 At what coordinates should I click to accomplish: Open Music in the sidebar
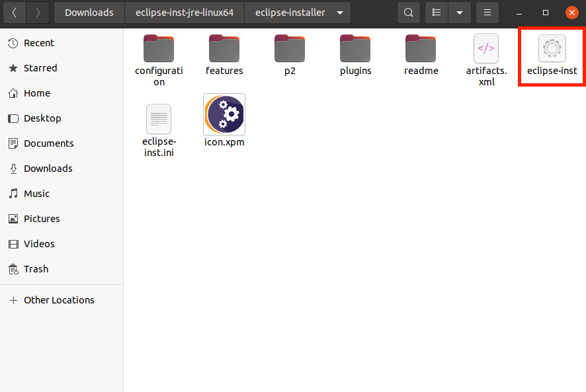[62, 194]
